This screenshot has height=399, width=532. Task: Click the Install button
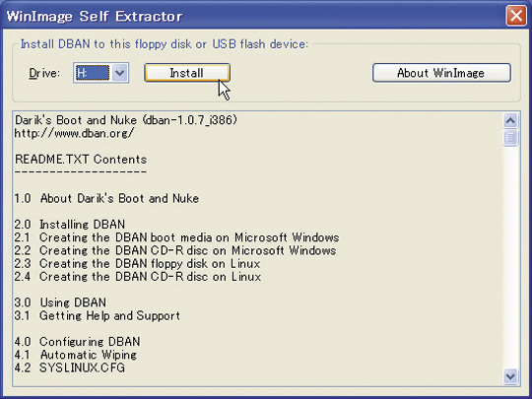(x=187, y=73)
